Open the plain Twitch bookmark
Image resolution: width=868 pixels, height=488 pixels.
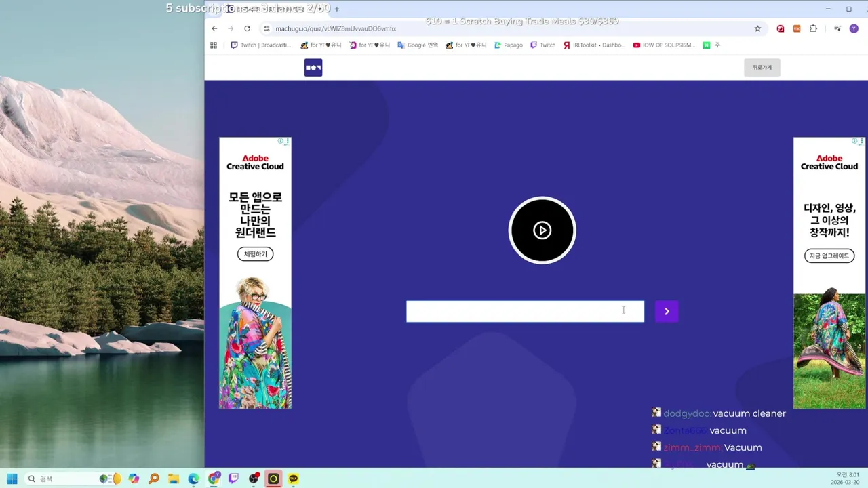point(542,45)
